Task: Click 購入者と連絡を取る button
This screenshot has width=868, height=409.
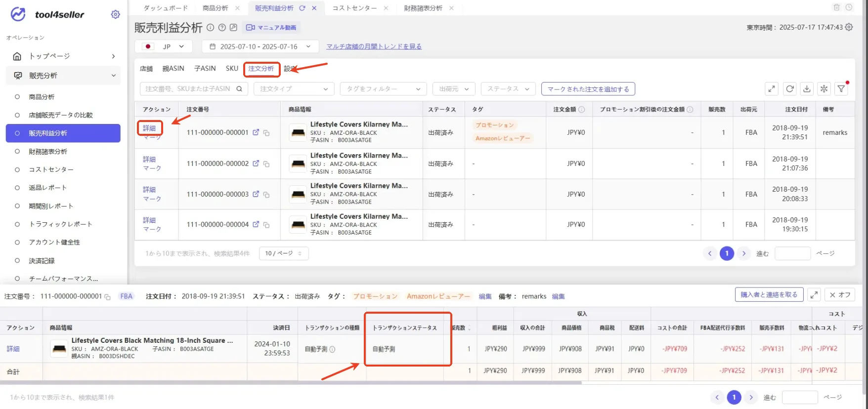Action: 769,295
